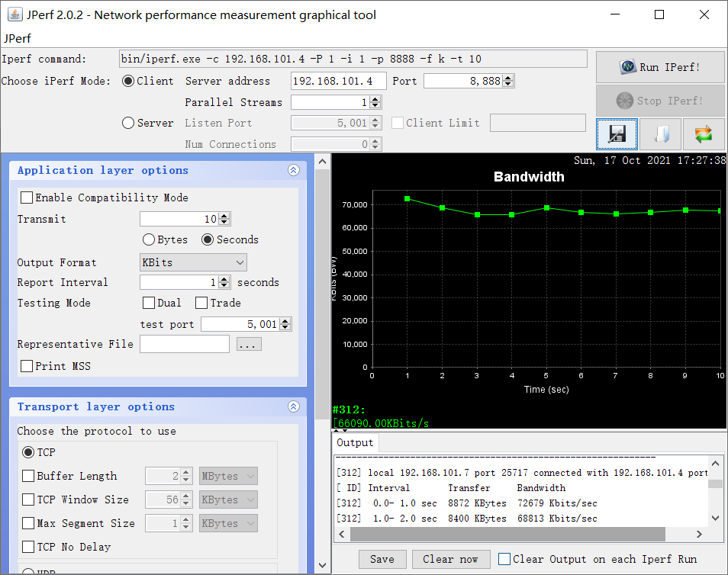Increase Transmit value with up arrow
Screen dimensions: 728x575
click(x=224, y=216)
